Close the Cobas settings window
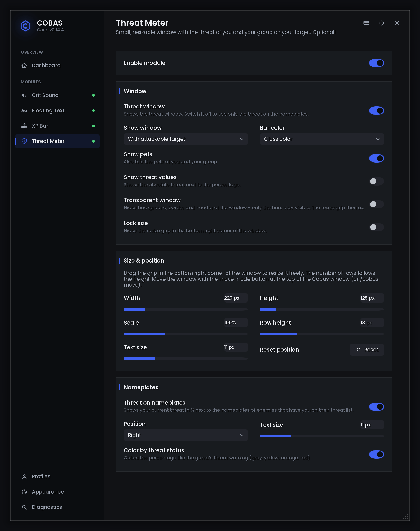Screen dimensions: 420x531 [397, 23]
